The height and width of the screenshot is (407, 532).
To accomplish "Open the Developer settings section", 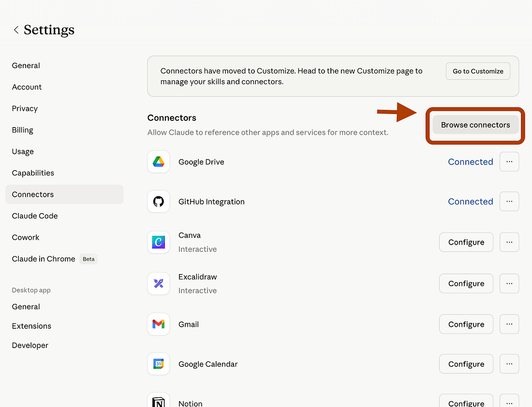I will (x=30, y=345).
